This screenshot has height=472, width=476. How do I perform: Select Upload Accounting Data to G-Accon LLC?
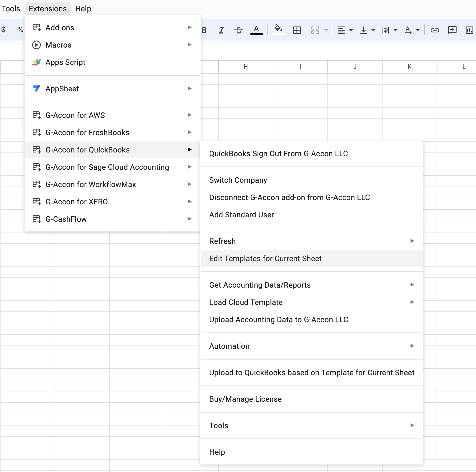tap(312, 320)
